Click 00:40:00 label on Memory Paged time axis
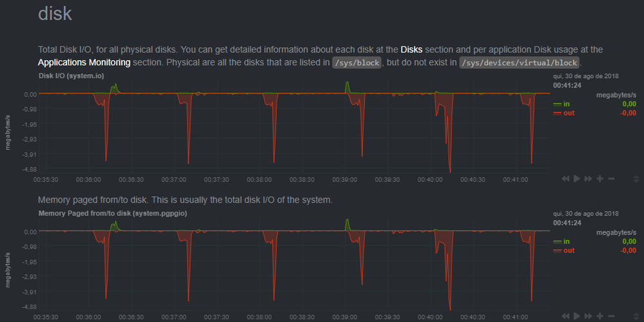Image resolution: width=644 pixels, height=322 pixels. coord(430,317)
